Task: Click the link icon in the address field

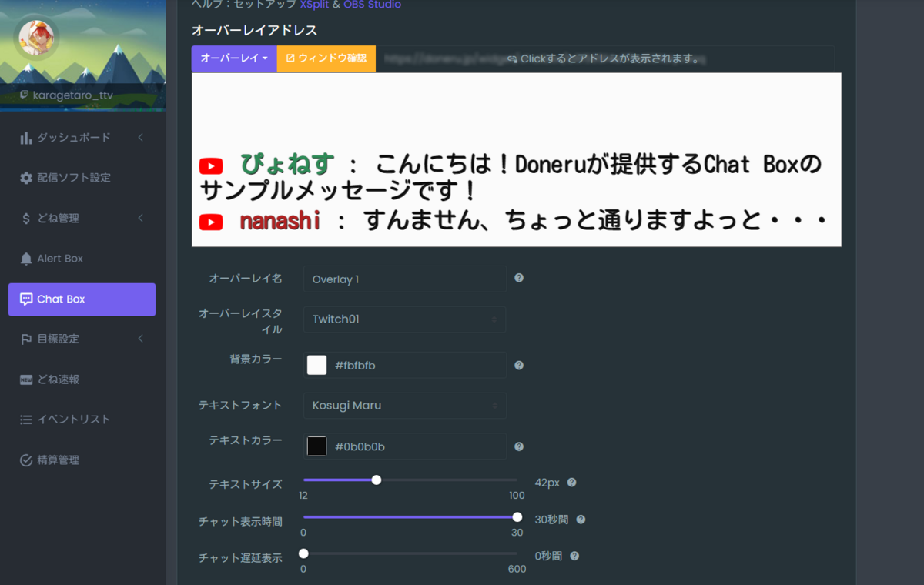Action: coord(512,59)
